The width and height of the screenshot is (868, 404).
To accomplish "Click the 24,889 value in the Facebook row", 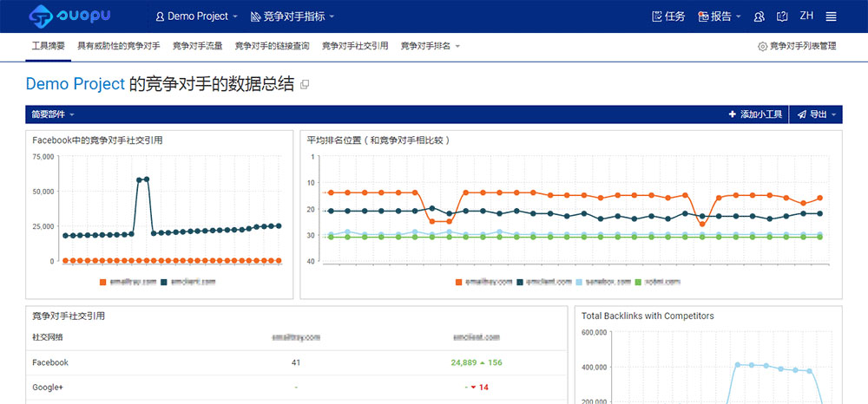I will click(464, 362).
